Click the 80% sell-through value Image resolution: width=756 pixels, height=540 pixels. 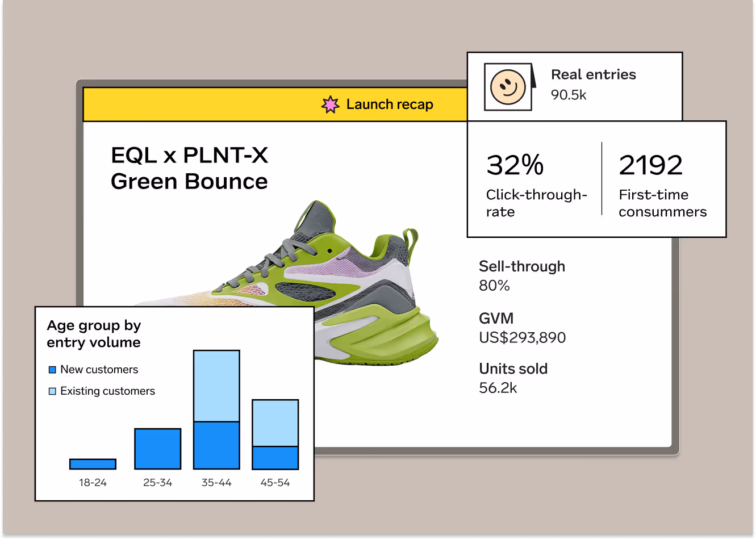(494, 286)
